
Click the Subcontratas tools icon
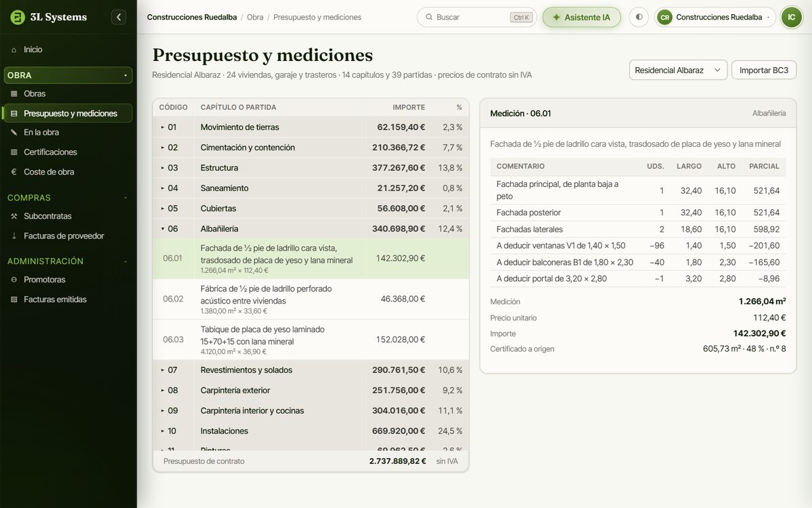pos(14,216)
